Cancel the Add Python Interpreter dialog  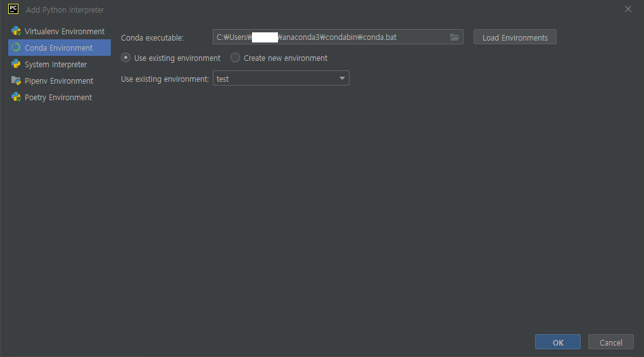[610, 342]
